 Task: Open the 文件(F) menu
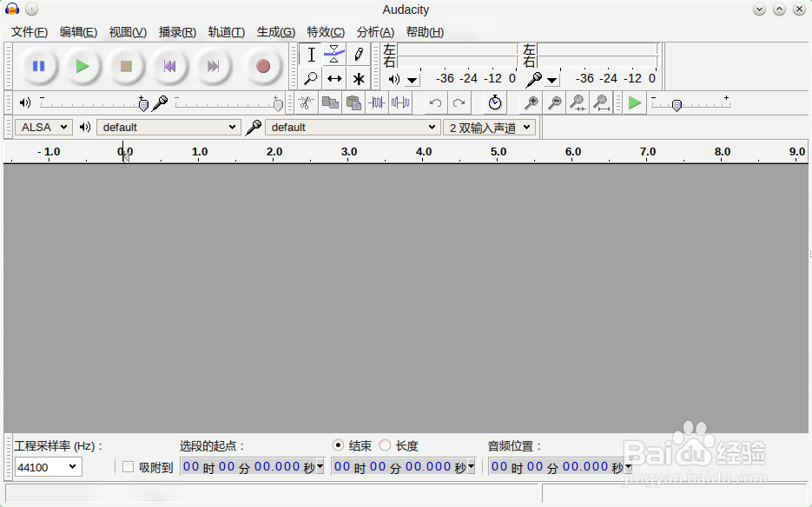tap(30, 32)
